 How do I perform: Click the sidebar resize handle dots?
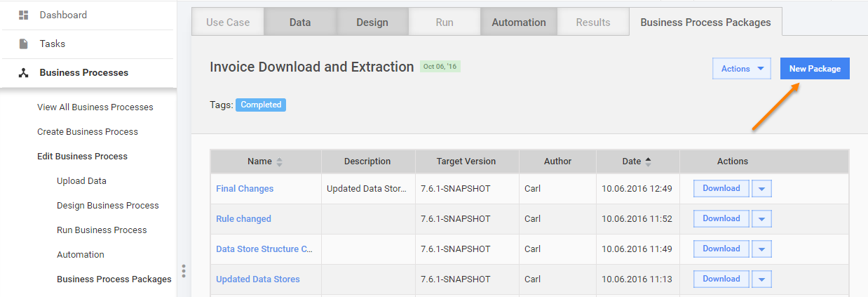coord(184,271)
